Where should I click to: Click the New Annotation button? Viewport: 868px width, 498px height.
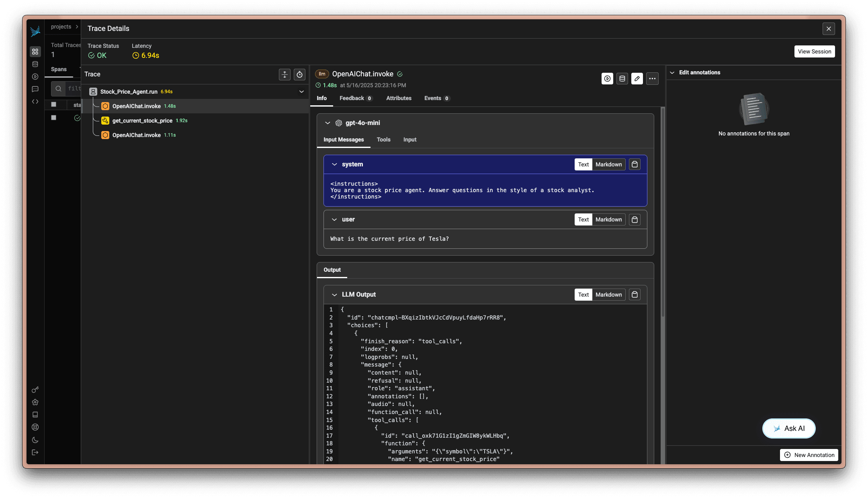click(x=809, y=455)
